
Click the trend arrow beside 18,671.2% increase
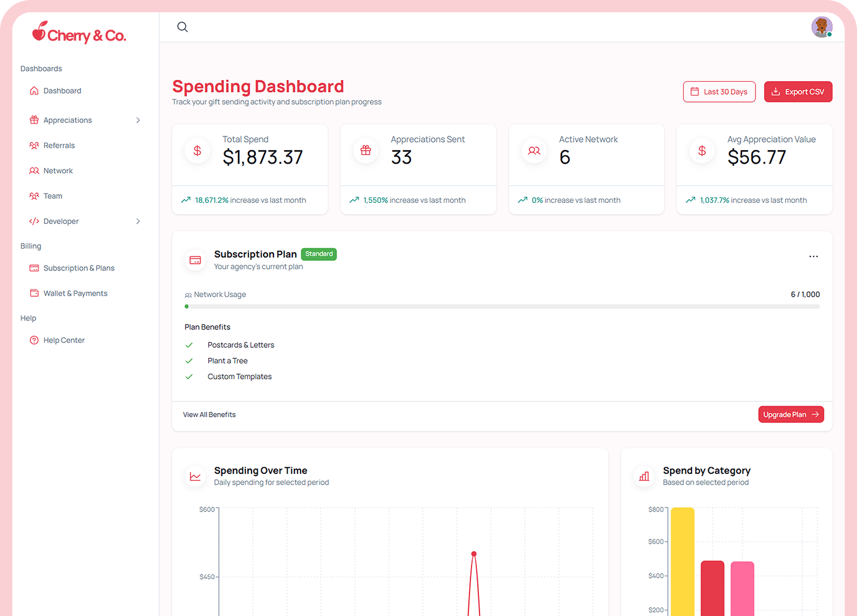pos(186,200)
